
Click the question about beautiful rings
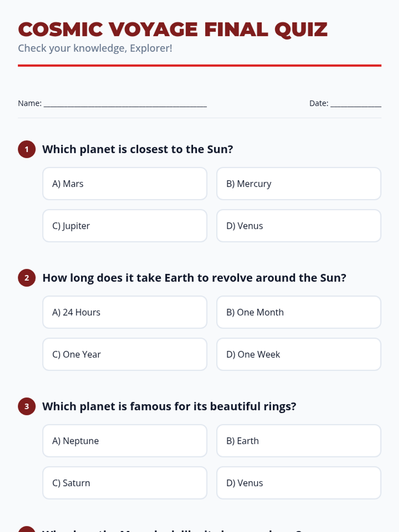[169, 406]
